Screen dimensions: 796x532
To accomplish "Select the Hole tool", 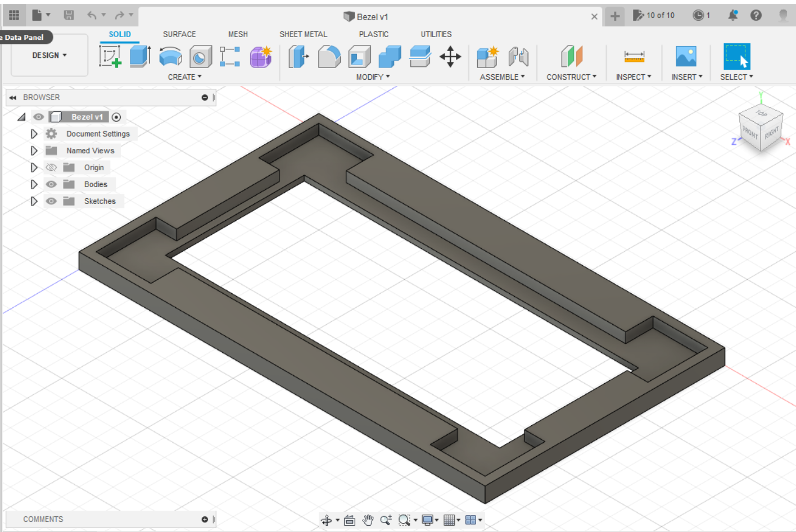I will tap(200, 57).
